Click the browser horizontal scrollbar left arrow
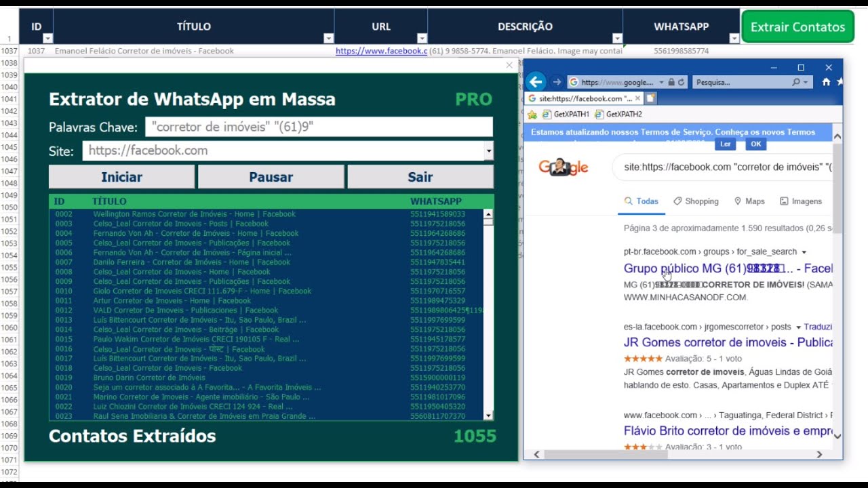The height and width of the screenshot is (488, 868). pos(537,455)
